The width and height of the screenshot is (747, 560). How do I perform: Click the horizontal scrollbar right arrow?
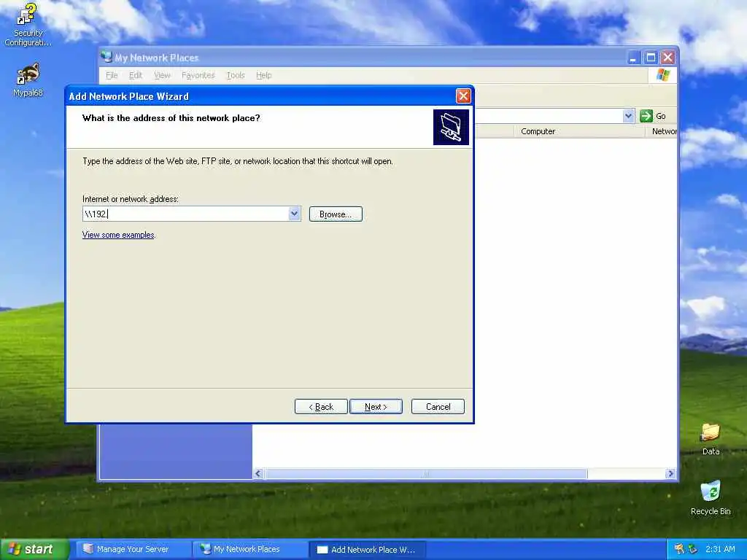670,474
